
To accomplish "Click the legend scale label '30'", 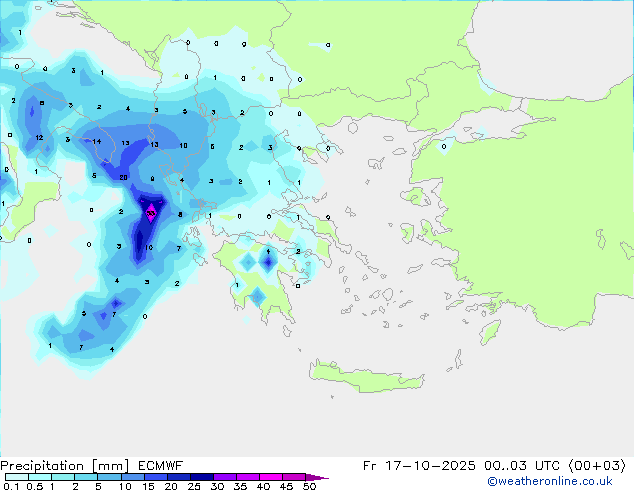I will (x=217, y=486).
